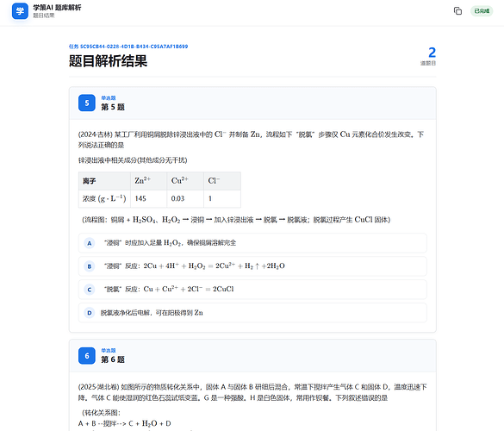This screenshot has width=504, height=431.
Task: Select option D circle in question 5
Action: (90, 313)
